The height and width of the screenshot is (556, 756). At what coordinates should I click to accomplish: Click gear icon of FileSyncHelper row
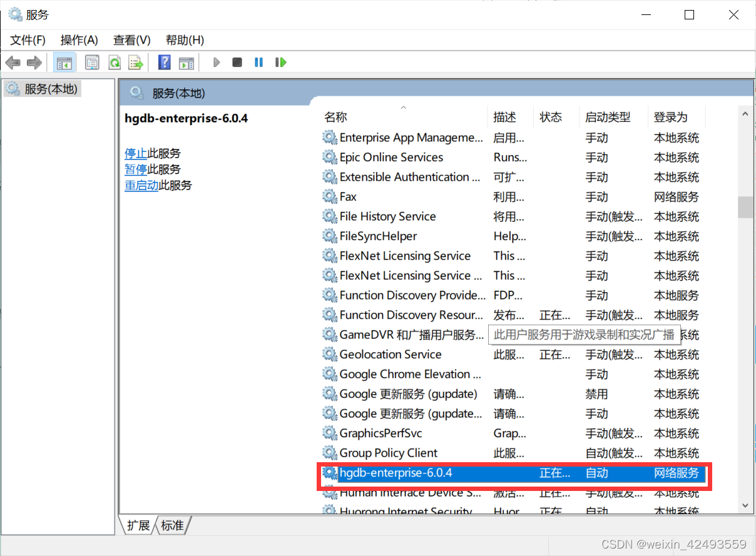[330, 236]
